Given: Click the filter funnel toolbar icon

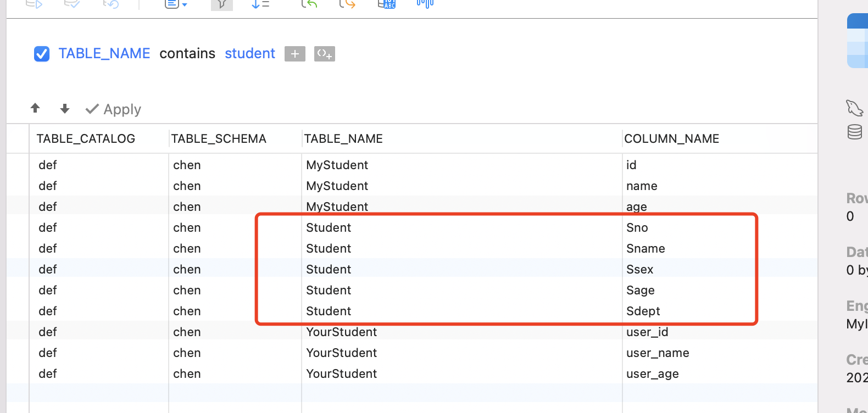Looking at the screenshot, I should 222,4.
